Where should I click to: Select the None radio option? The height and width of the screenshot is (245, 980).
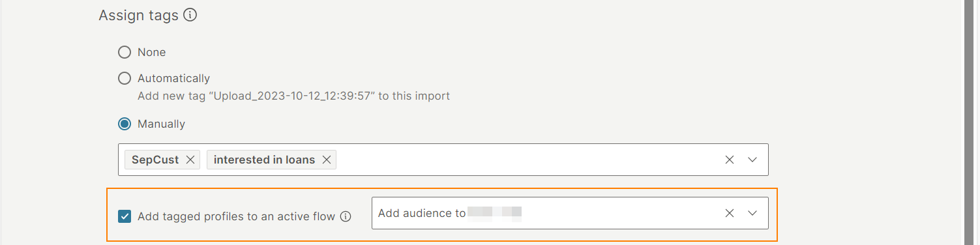point(125,52)
